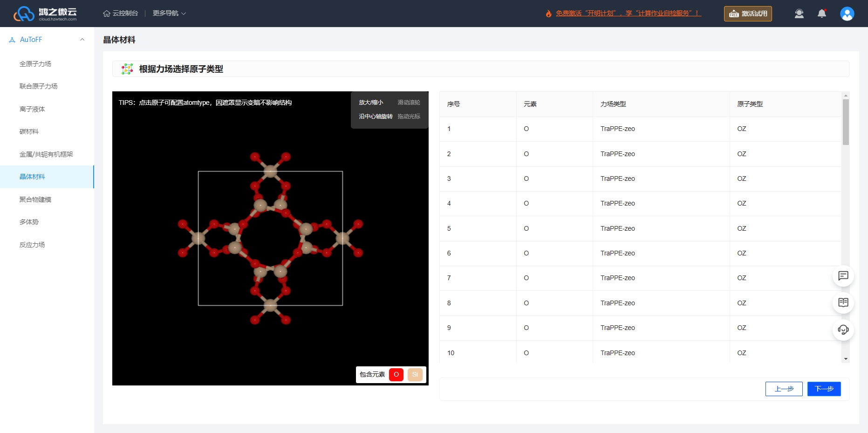Click the 下一步 button
The image size is (868, 433).
click(824, 389)
